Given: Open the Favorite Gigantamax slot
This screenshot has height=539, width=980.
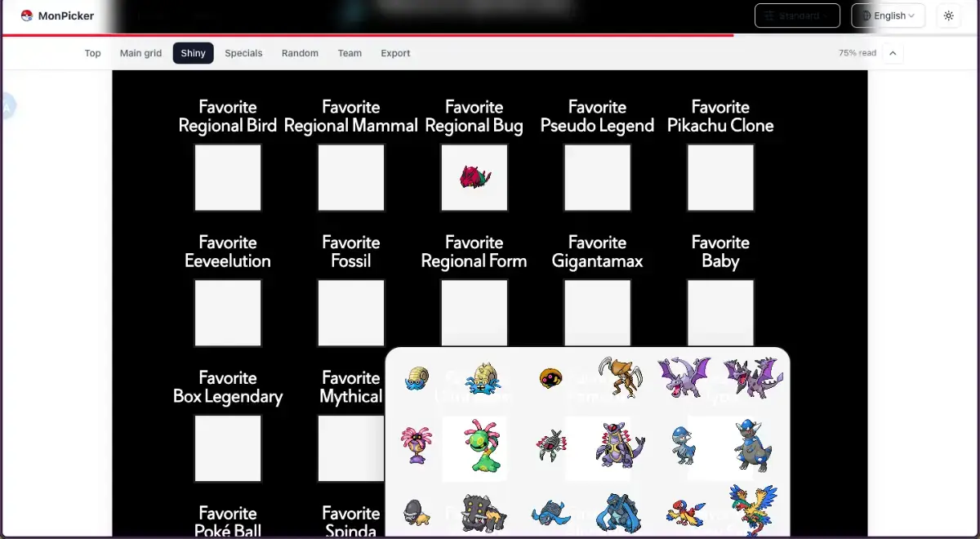Looking at the screenshot, I should (598, 314).
